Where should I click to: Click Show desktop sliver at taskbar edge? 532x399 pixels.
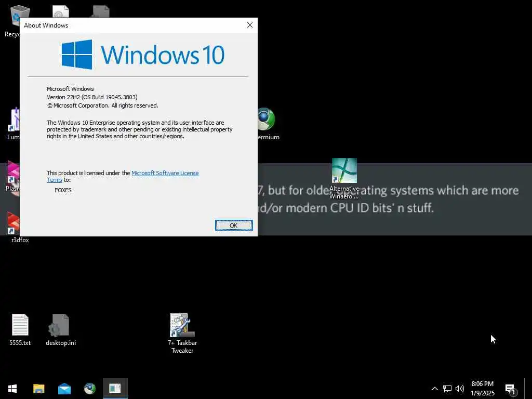tap(528, 389)
